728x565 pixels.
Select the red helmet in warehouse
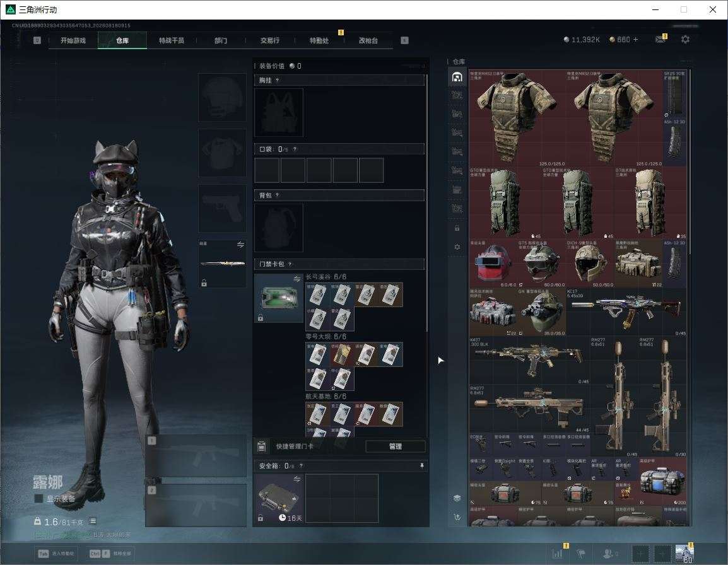coord(493,264)
